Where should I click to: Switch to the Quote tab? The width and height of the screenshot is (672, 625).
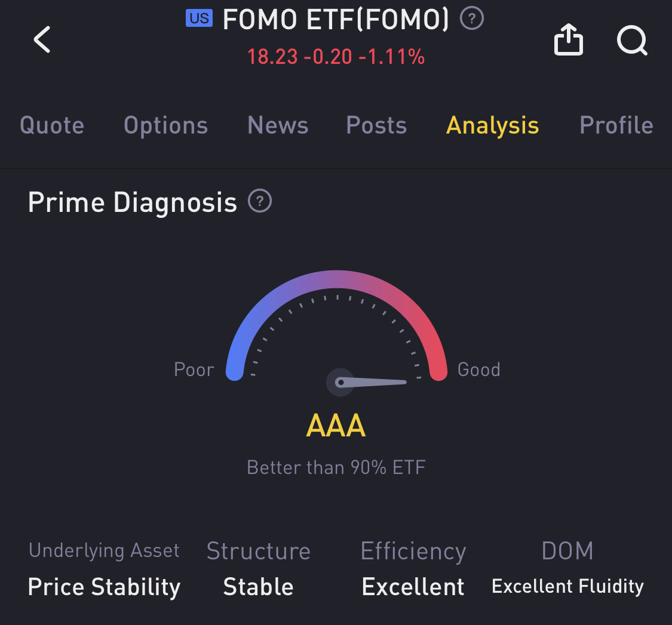[52, 125]
